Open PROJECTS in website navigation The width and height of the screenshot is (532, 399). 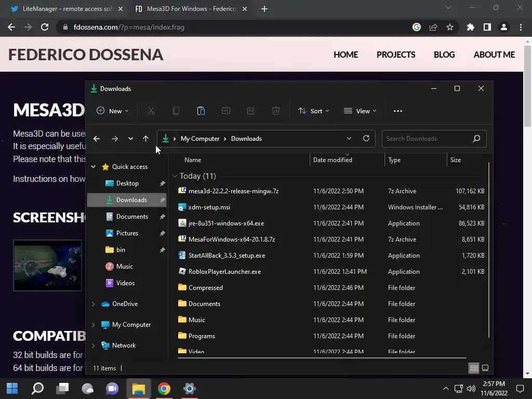click(395, 55)
